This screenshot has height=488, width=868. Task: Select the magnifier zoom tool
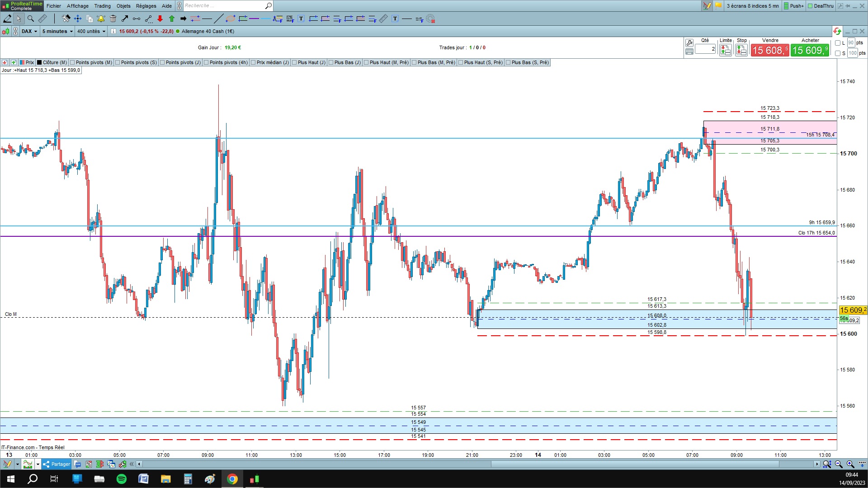click(31, 19)
